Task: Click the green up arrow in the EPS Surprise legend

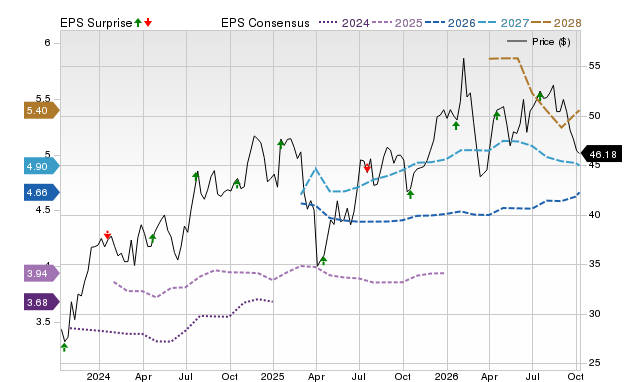Action: pyautogui.click(x=138, y=22)
